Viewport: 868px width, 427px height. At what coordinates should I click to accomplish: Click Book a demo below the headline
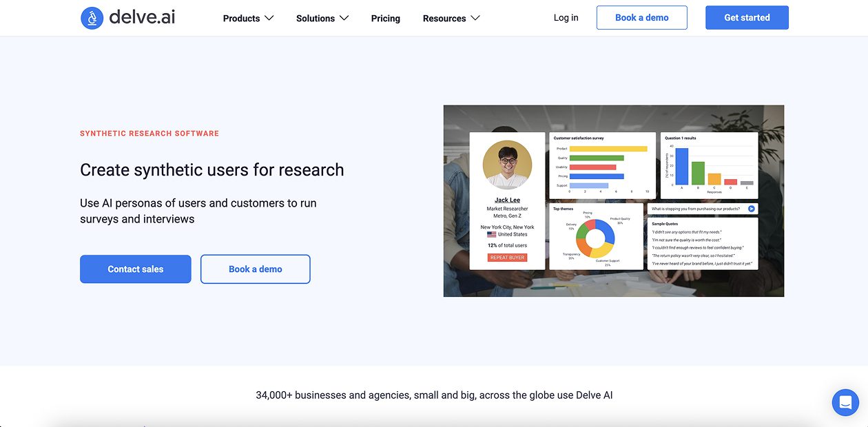pos(255,269)
